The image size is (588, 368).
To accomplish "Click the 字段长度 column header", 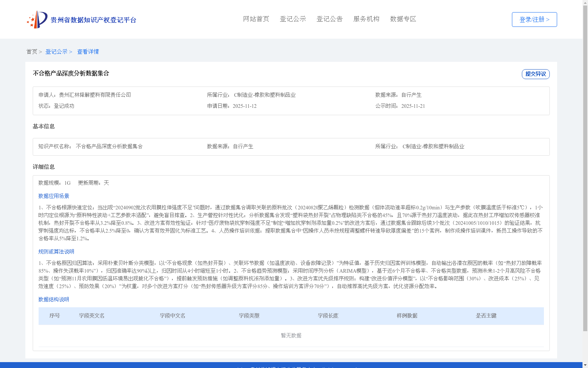I will click(x=328, y=316).
